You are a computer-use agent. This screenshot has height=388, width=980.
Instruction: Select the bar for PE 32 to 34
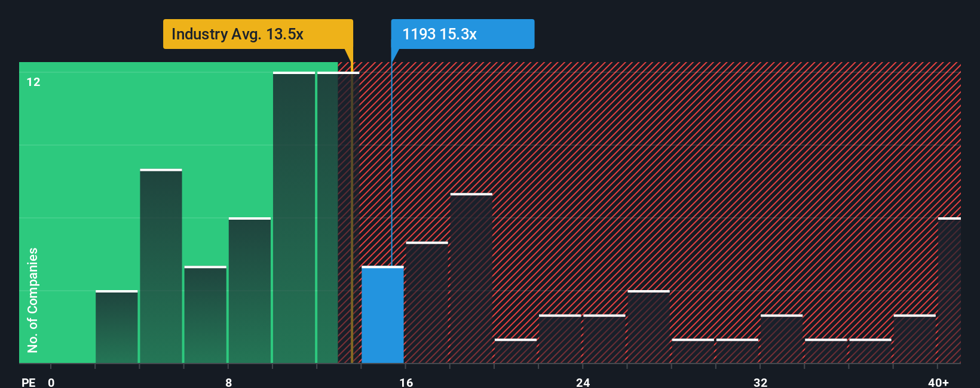[782, 338]
